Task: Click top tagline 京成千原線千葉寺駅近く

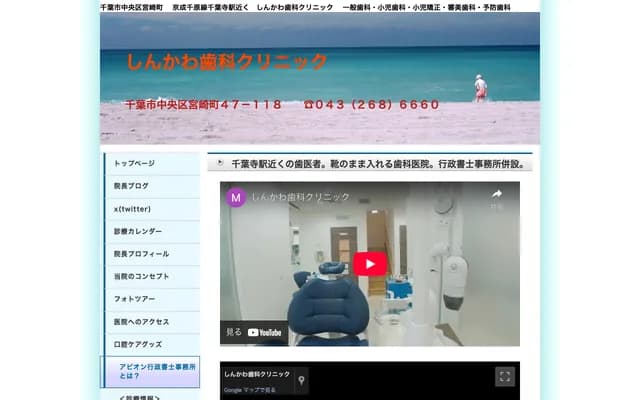Action: tap(210, 7)
